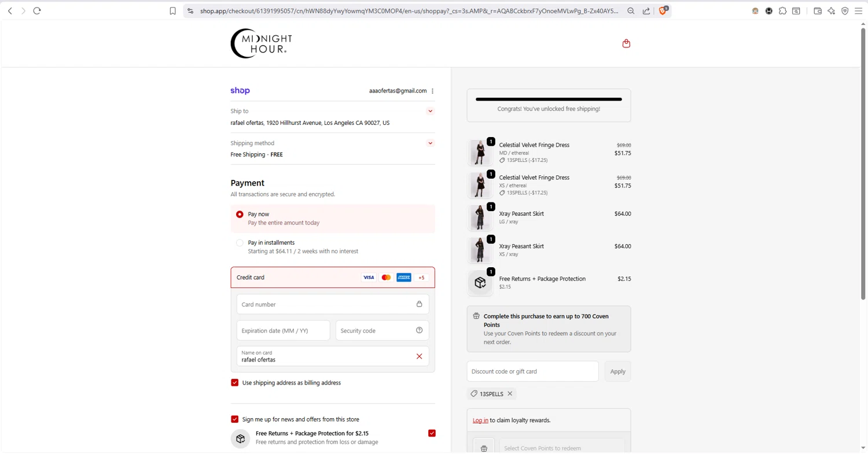Click the purple Shop logo
Image resolution: width=868 pixels, height=454 pixels.
[240, 91]
